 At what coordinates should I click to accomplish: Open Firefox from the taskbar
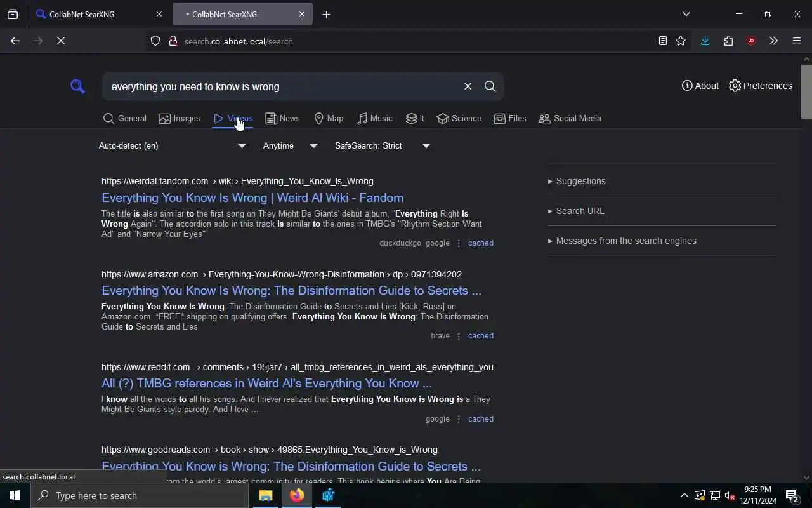tap(296, 495)
